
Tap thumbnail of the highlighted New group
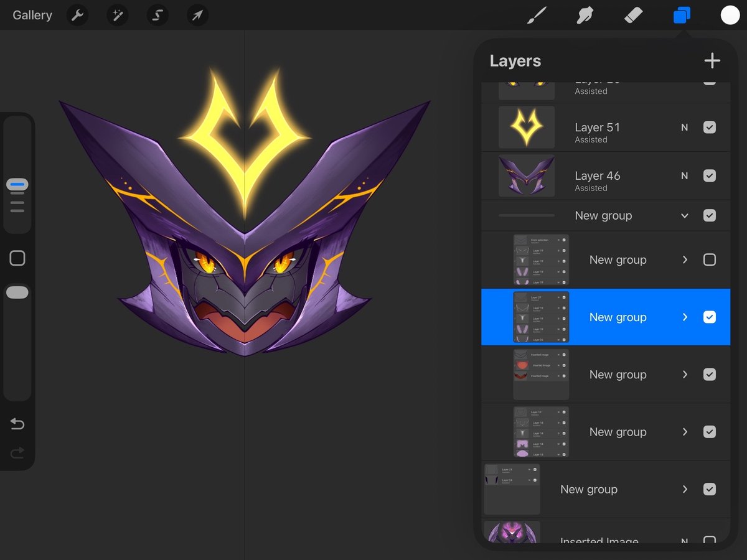(x=541, y=317)
